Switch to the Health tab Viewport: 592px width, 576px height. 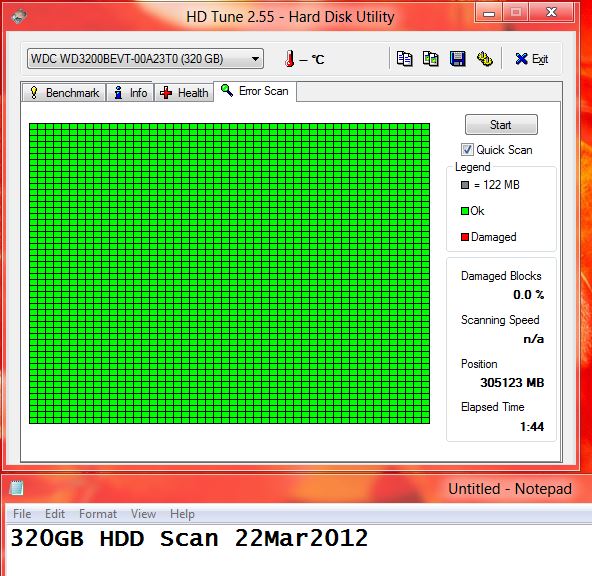point(184,92)
